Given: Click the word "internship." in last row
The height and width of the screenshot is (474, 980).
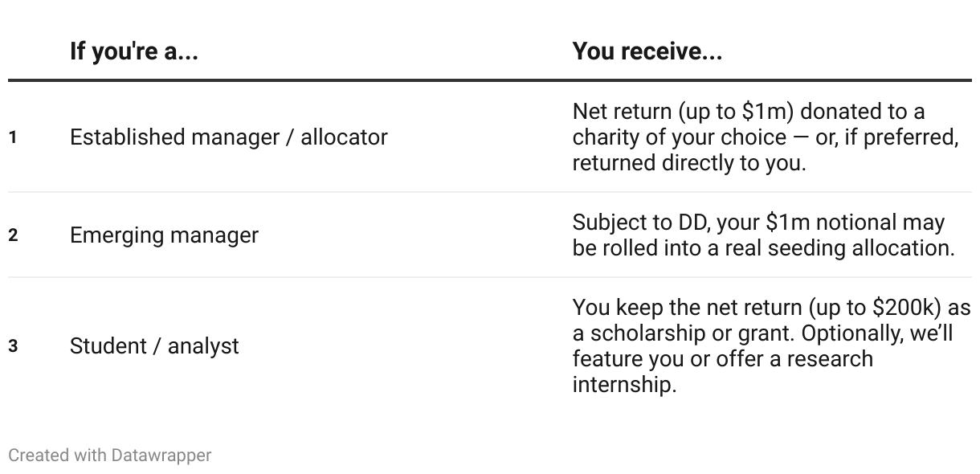Looking at the screenshot, I should [624, 385].
